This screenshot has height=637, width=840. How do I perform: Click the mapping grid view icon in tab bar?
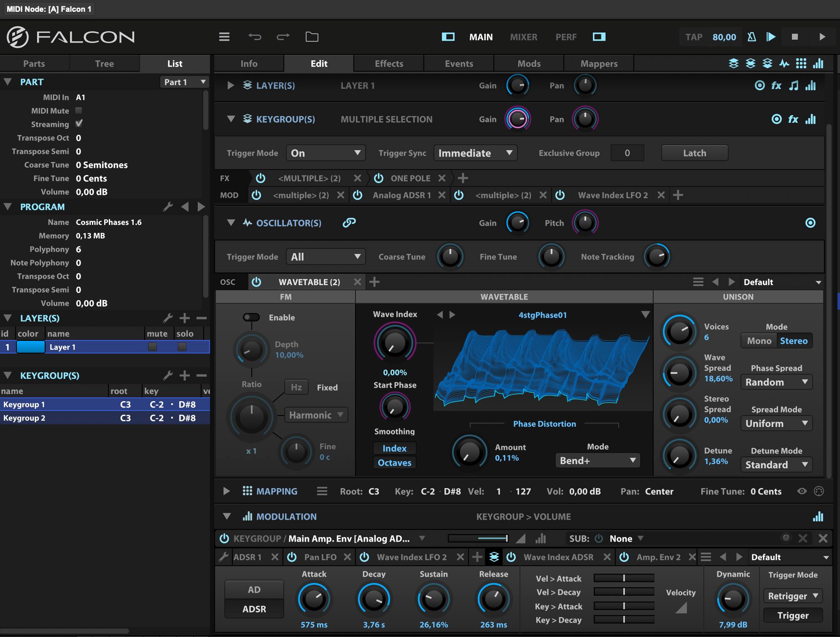pos(801,64)
